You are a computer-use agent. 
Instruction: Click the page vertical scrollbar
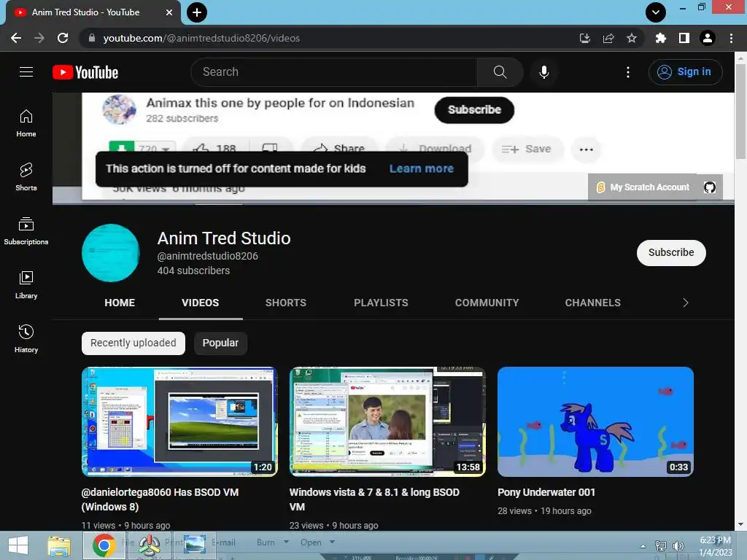(740, 112)
